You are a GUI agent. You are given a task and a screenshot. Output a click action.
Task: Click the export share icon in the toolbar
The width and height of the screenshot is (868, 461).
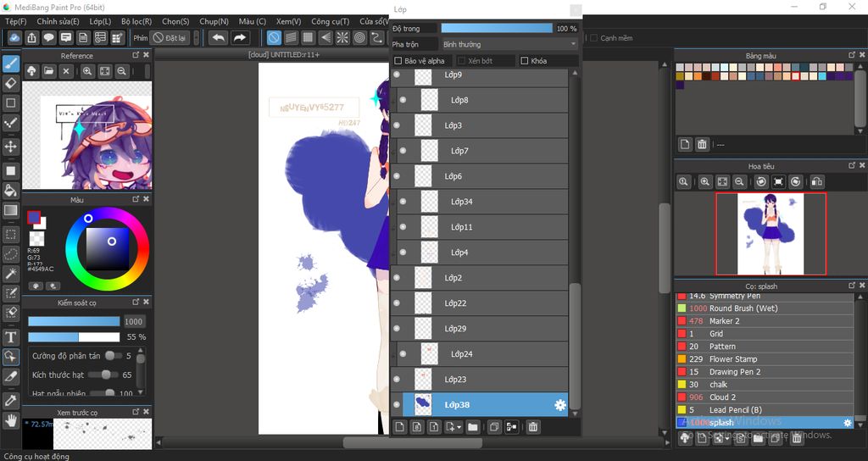(x=31, y=37)
